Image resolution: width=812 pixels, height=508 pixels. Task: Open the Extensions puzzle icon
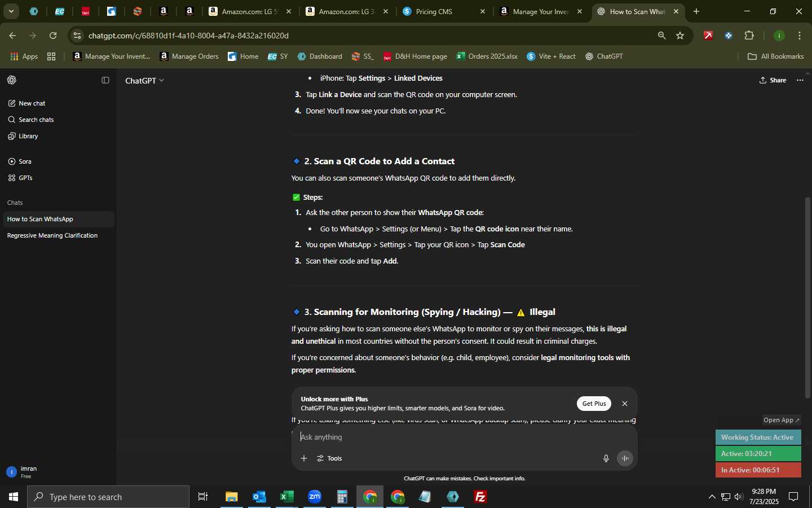pyautogui.click(x=749, y=36)
